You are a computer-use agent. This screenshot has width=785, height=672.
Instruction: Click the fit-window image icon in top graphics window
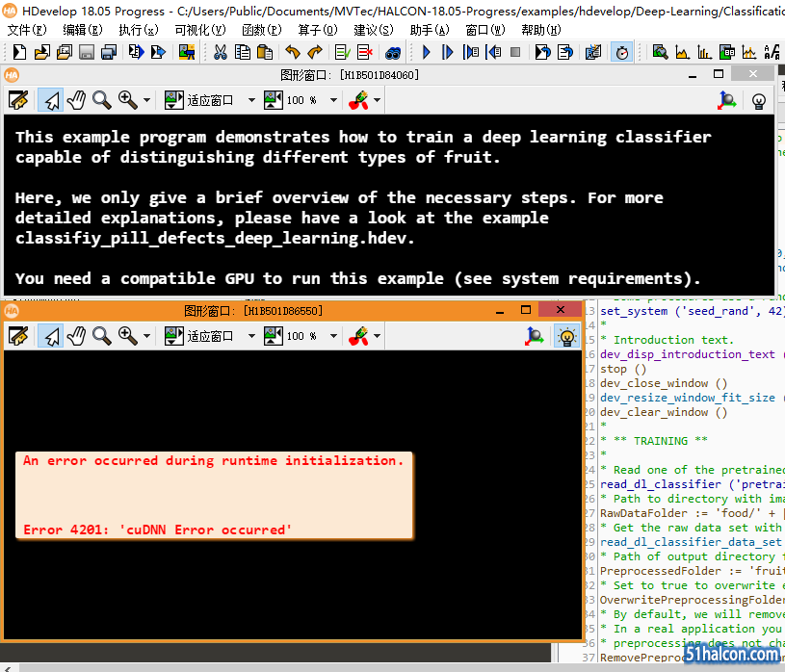click(x=174, y=100)
